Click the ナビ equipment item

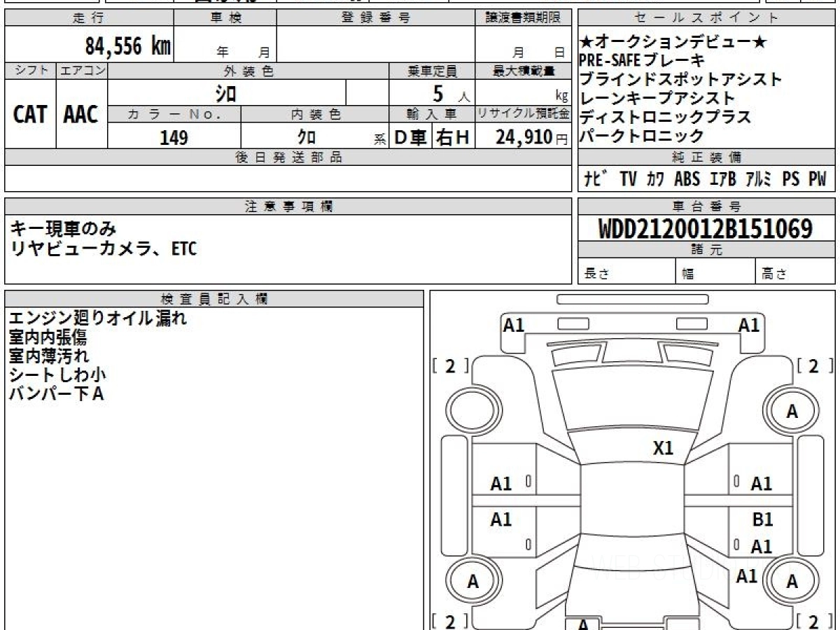(594, 179)
